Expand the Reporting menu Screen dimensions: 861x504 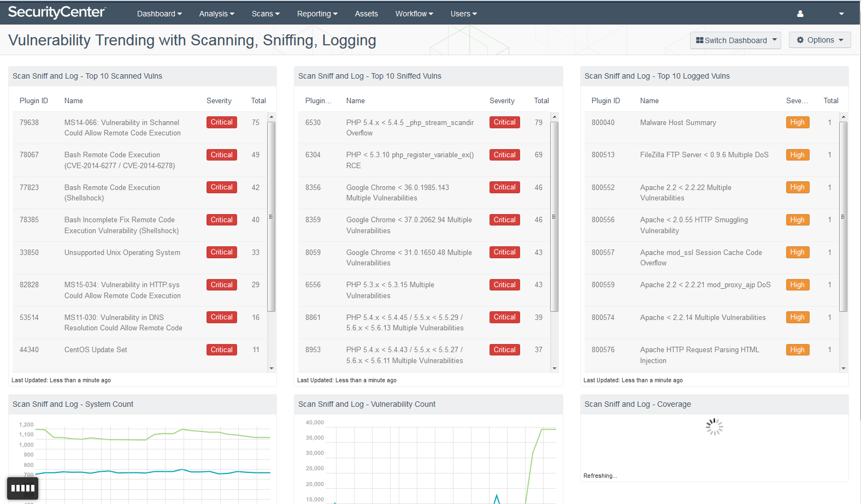(317, 14)
